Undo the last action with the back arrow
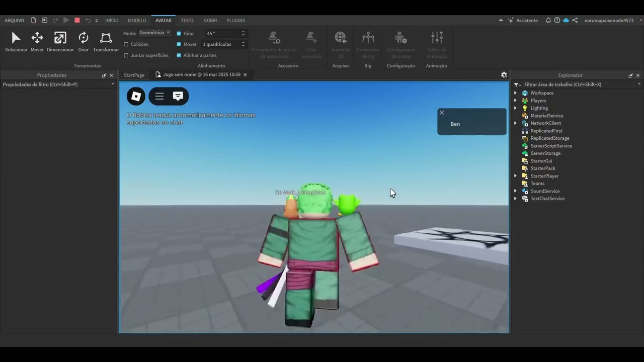 click(88, 20)
